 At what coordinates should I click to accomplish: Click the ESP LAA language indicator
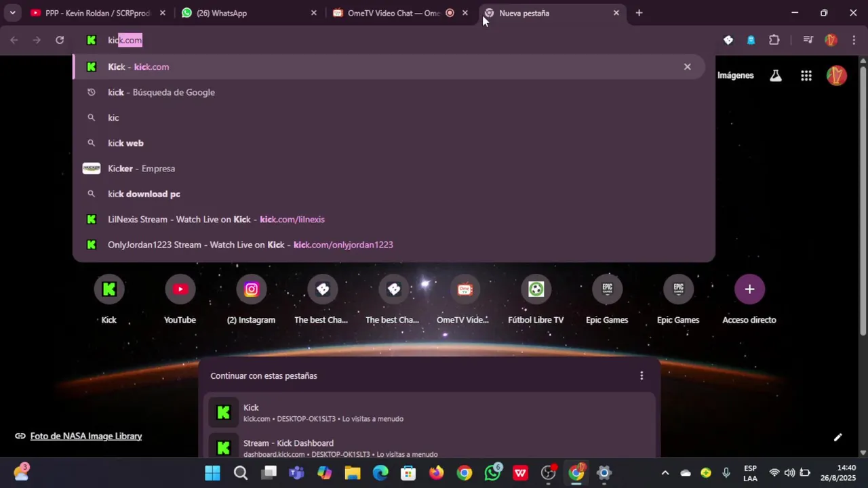(750, 473)
